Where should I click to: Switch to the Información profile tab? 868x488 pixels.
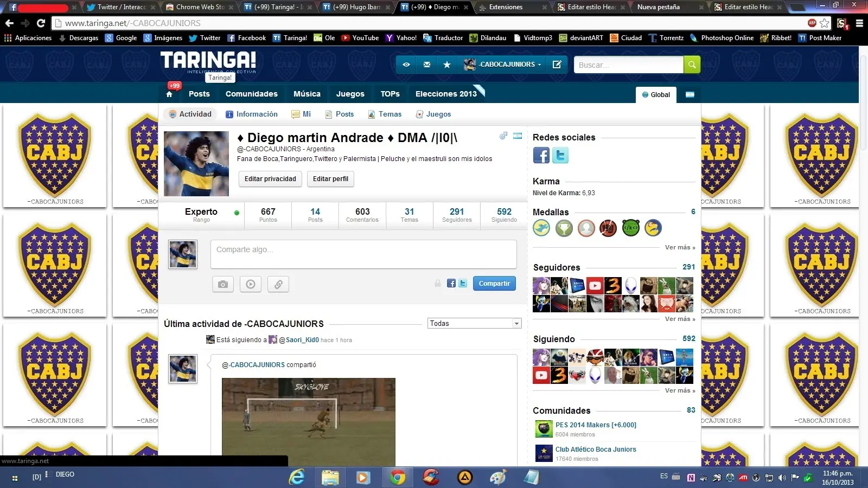[x=252, y=114]
